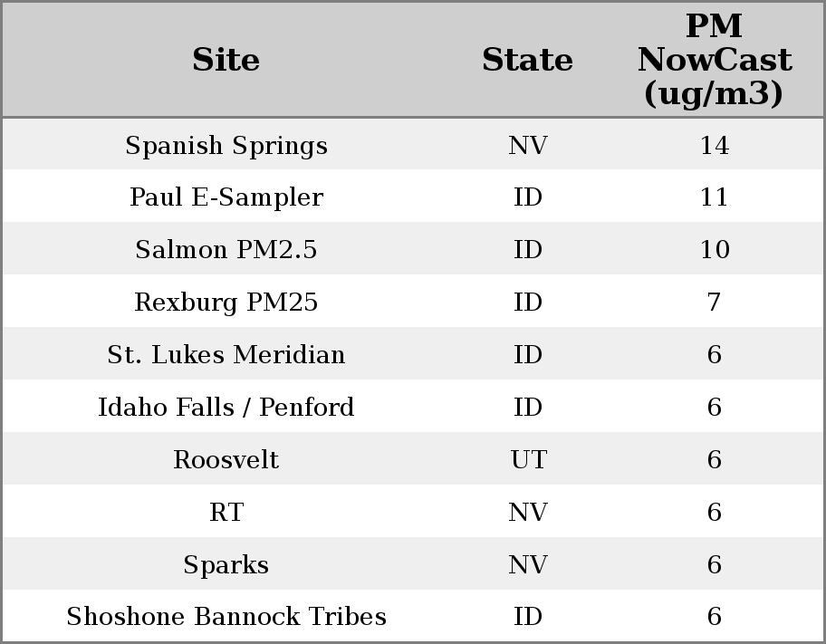
Task: Click the ID state for Salmon PM2.5
Action: 527,250
